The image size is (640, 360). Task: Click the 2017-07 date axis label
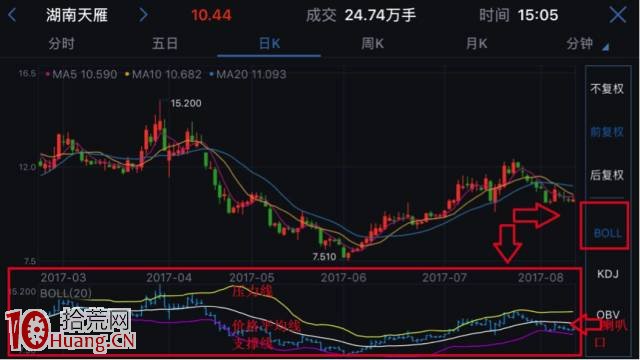pyautogui.click(x=444, y=278)
